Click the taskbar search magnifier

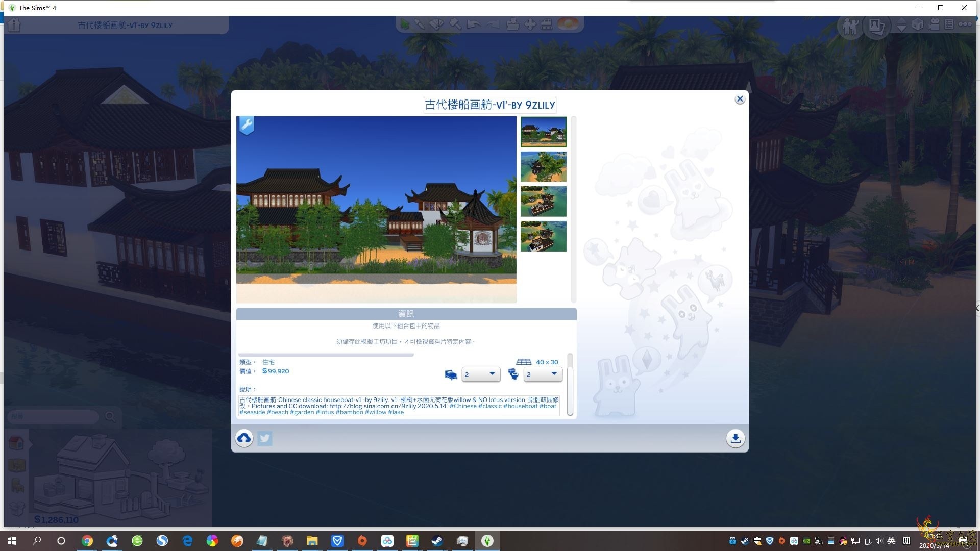point(37,541)
